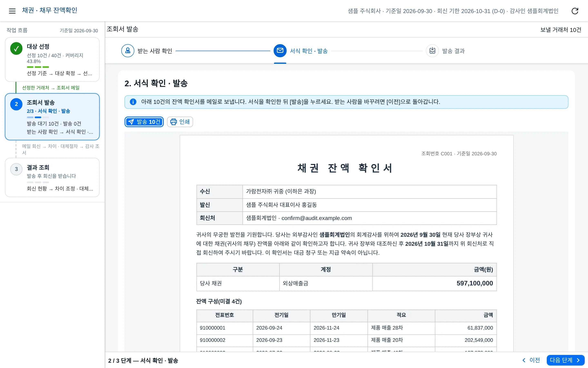
Task: Click the 조회서 발송 progress bar segments
Action: (38, 117)
